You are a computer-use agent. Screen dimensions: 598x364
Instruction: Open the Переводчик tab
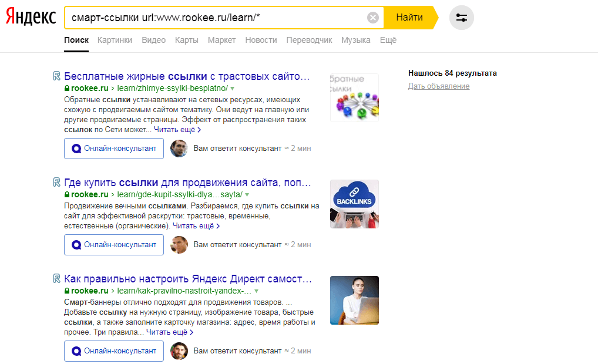click(310, 40)
